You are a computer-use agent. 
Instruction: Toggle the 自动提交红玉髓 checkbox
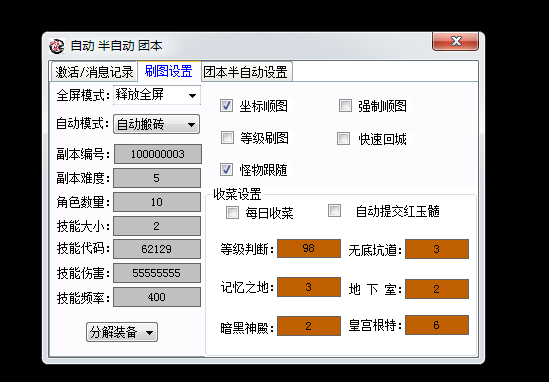click(x=334, y=210)
